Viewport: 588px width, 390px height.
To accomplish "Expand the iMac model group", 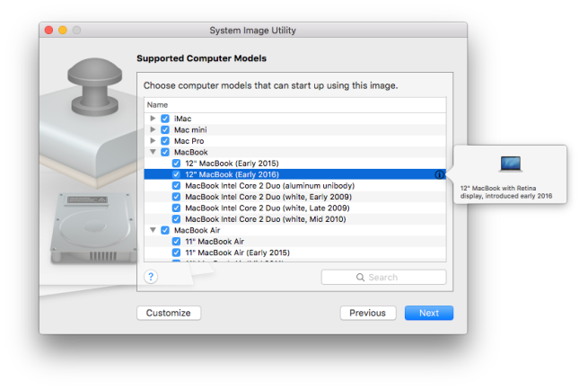I will 153,119.
